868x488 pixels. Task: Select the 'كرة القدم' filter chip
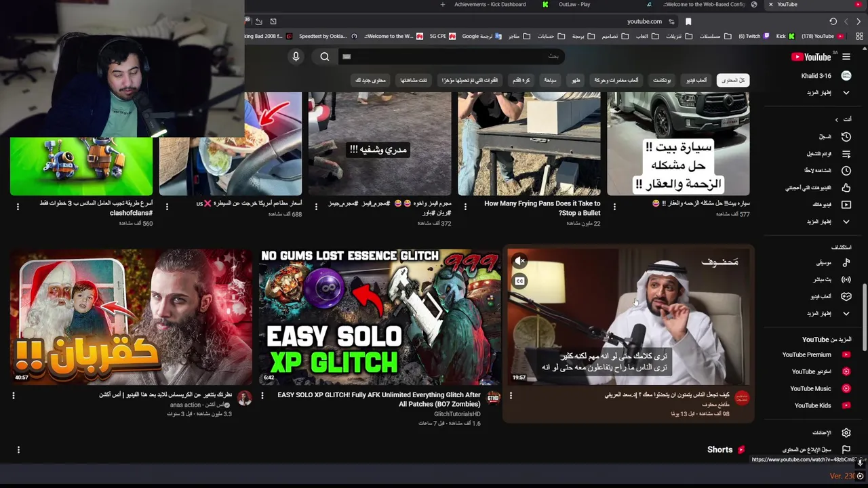(x=521, y=80)
